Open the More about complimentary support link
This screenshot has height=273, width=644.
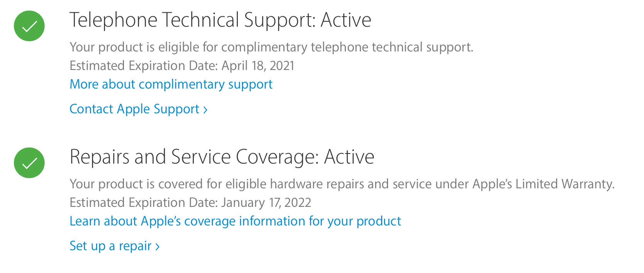coord(171,84)
